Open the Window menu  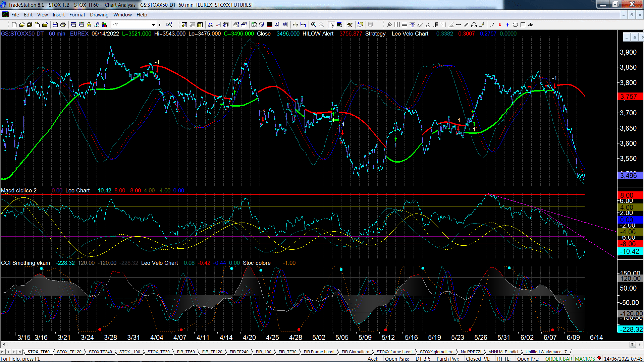click(x=122, y=14)
